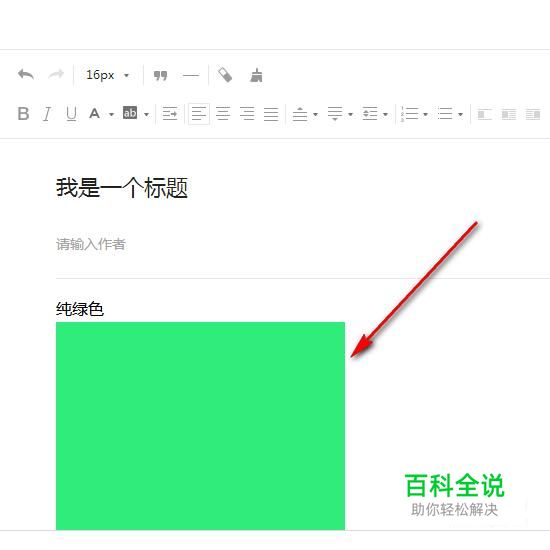Toggle underline formatting
This screenshot has width=550, height=550.
click(x=71, y=114)
